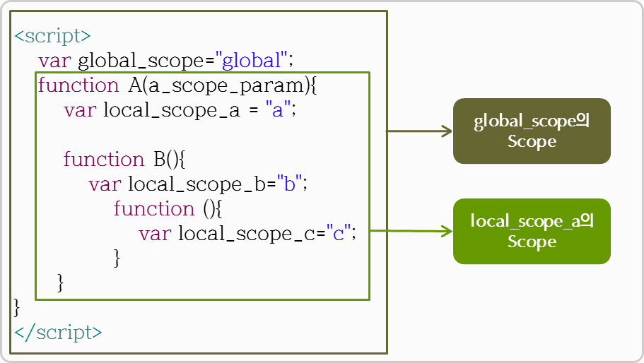The image size is (644, 363).
Task: Select the var local_scope_a = "a" line
Action: point(180,110)
